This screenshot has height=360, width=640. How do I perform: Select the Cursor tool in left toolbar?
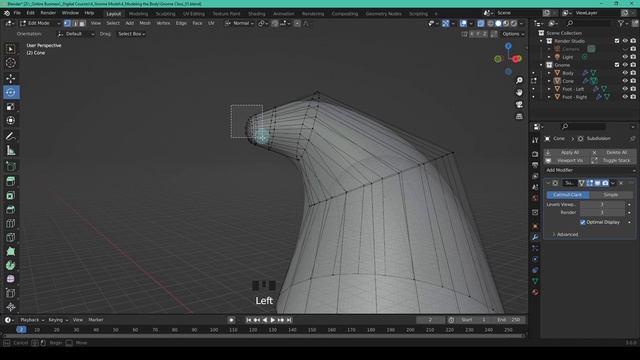11,63
